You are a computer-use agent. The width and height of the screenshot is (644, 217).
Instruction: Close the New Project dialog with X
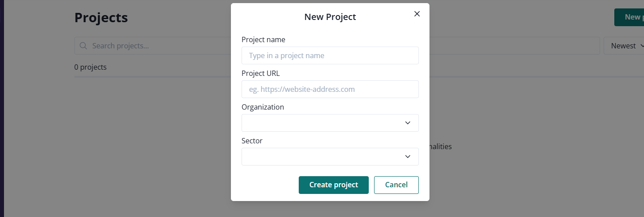point(417,14)
